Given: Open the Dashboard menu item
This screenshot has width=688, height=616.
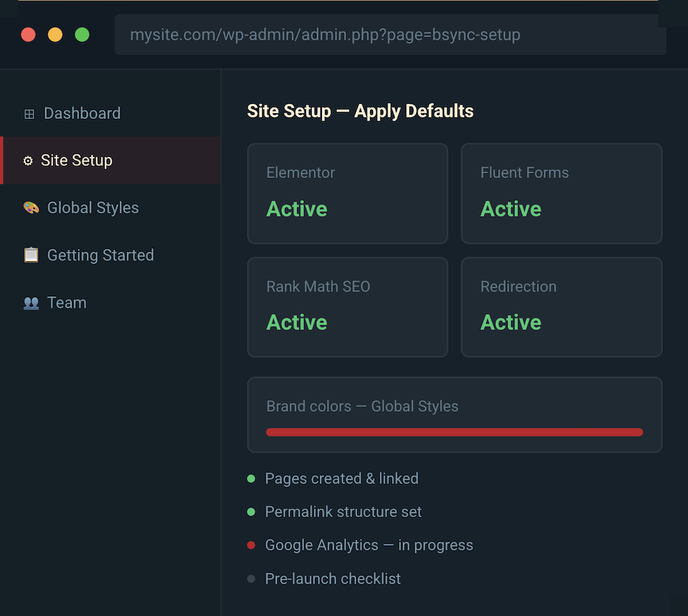Looking at the screenshot, I should click(x=111, y=113).
